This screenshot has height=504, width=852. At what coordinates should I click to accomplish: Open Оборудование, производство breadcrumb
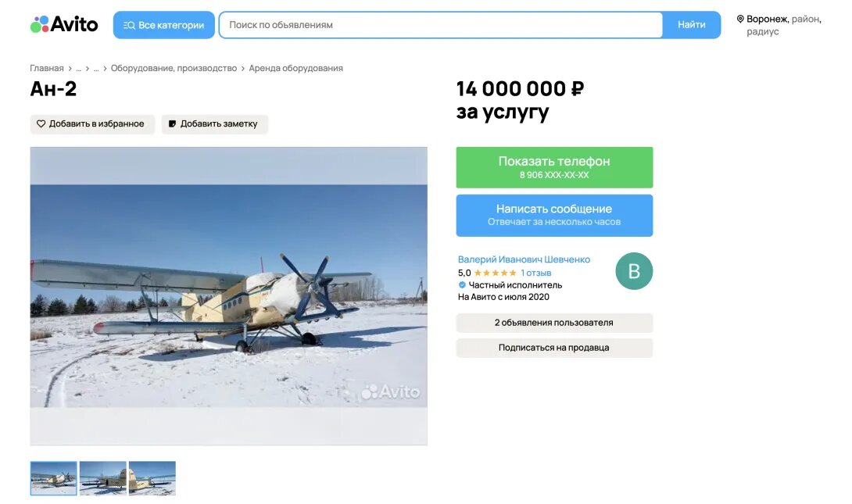(x=174, y=69)
